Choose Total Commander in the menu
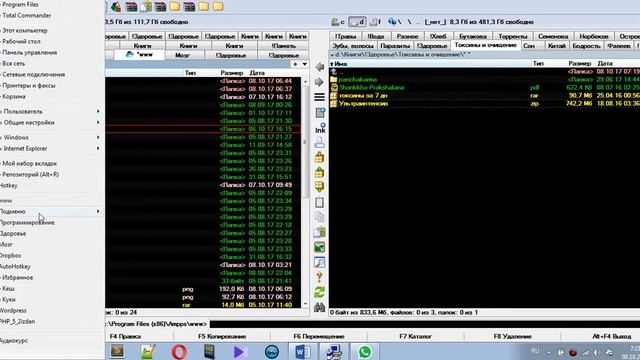The image size is (640, 360). click(27, 16)
